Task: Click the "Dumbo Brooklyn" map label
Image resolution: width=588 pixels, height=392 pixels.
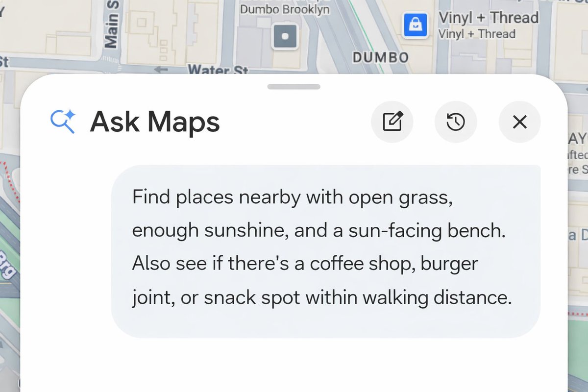Action: pyautogui.click(x=285, y=10)
